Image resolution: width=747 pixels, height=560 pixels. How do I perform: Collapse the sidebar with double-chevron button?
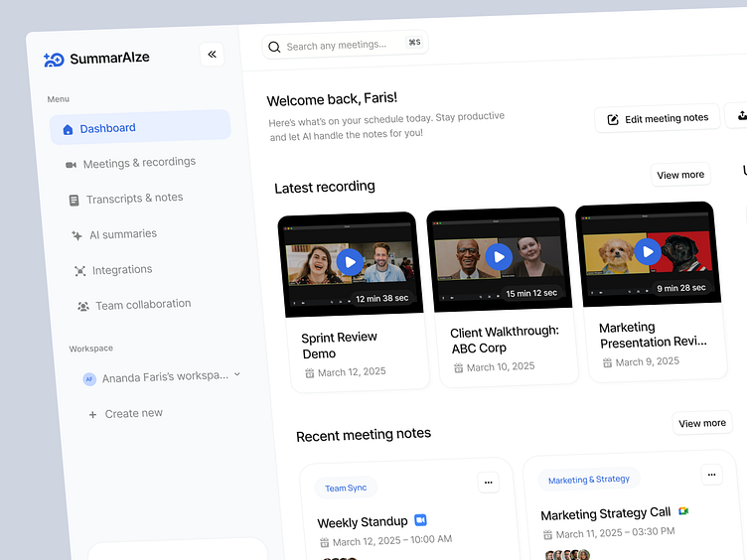tap(212, 55)
